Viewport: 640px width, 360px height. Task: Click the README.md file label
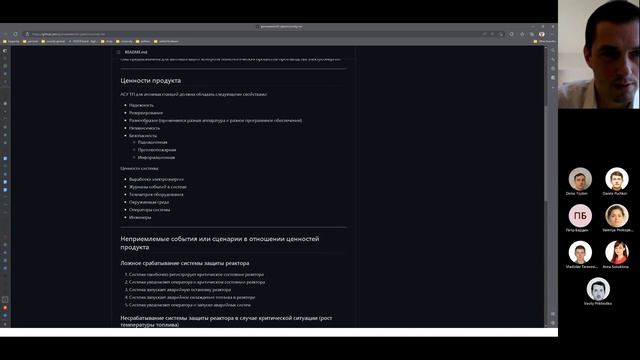click(x=136, y=52)
